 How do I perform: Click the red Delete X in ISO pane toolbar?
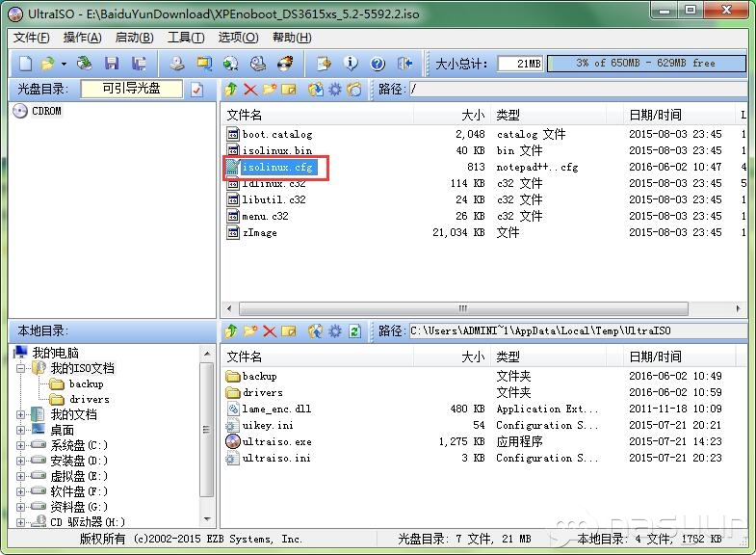coord(250,90)
